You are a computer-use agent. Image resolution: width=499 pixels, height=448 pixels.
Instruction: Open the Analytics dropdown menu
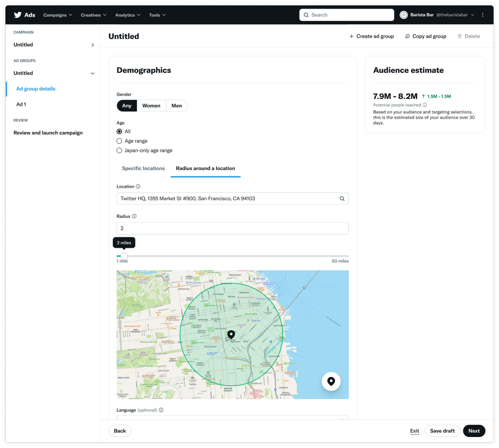tap(128, 15)
